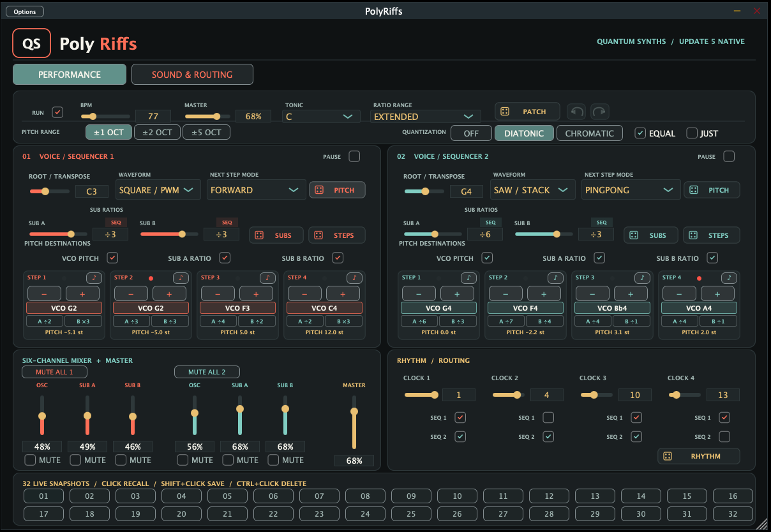Click Sequencer 1 SUB A SEQ tag
The image size is (771, 532).
pos(116,222)
